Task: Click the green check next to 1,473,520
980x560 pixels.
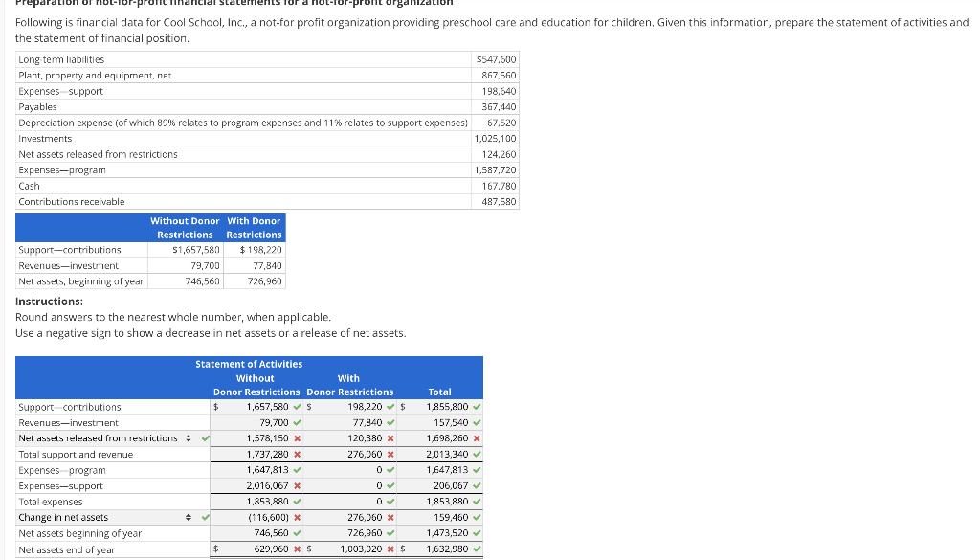Action: [477, 533]
